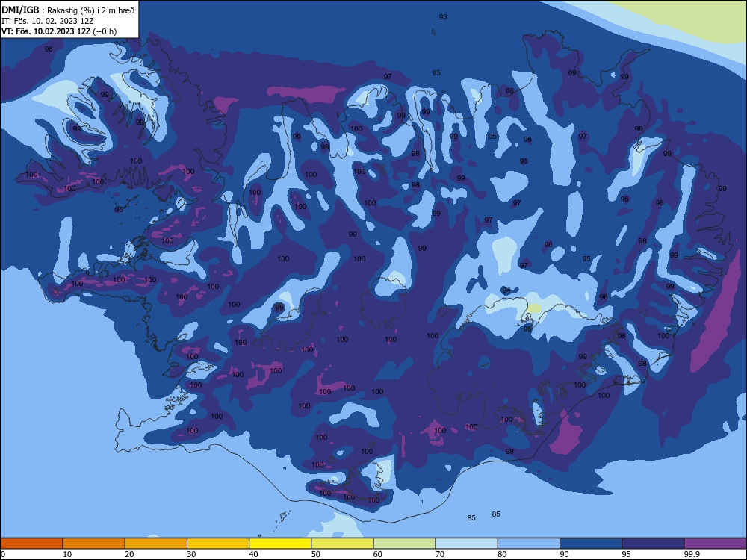This screenshot has width=747, height=560.
Task: Click the dark orange 0-10 legend swatch
Action: coord(32,544)
